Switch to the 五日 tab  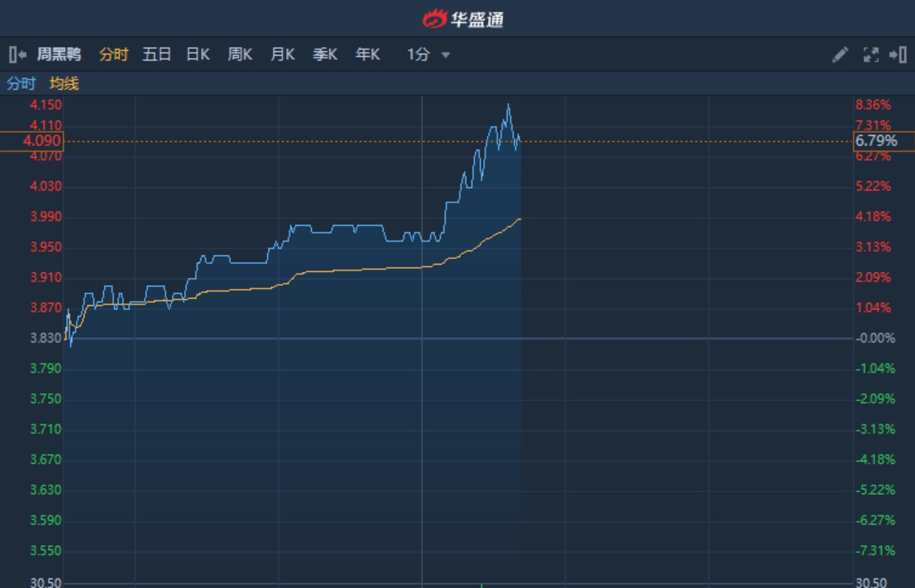pos(156,54)
